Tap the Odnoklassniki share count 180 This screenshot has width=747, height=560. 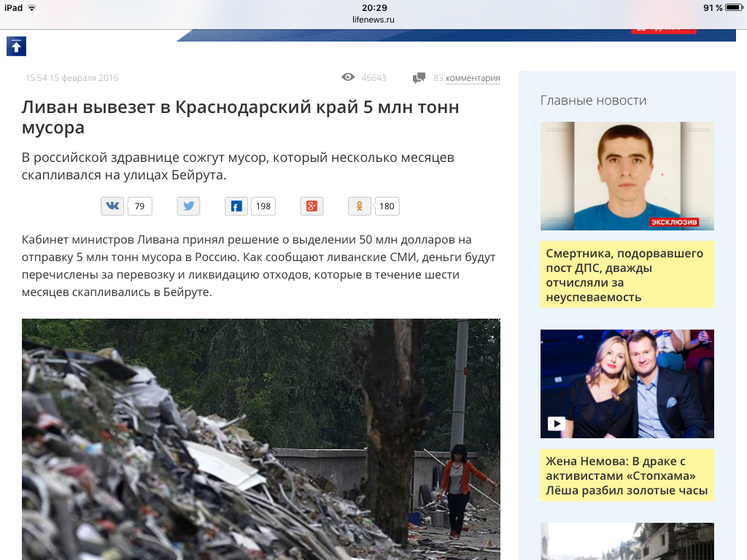point(387,206)
